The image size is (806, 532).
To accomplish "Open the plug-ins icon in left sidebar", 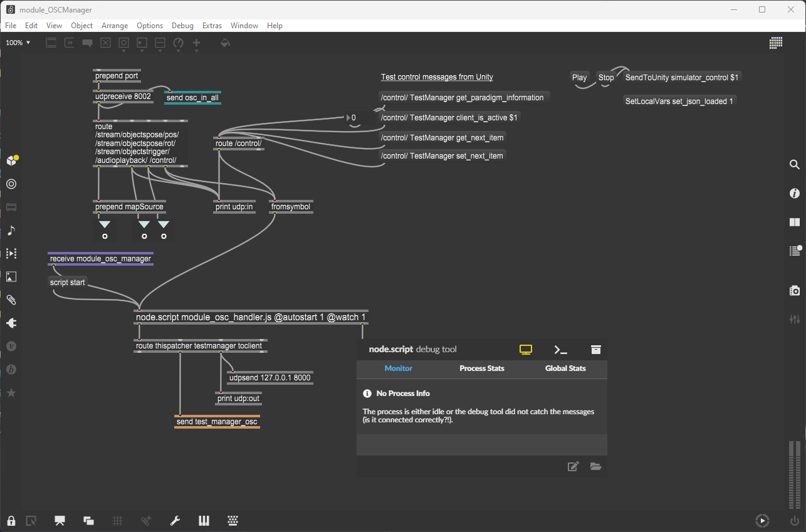I will click(11, 323).
